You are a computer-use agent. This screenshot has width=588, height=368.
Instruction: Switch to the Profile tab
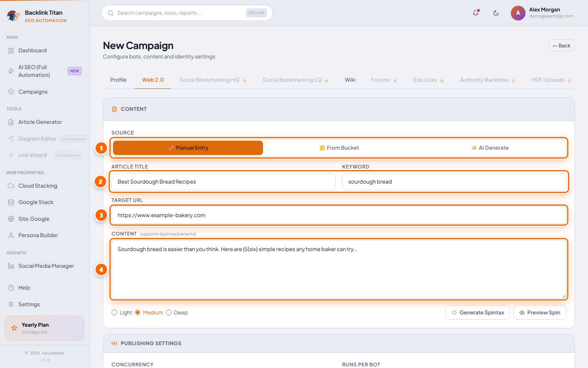tap(118, 80)
